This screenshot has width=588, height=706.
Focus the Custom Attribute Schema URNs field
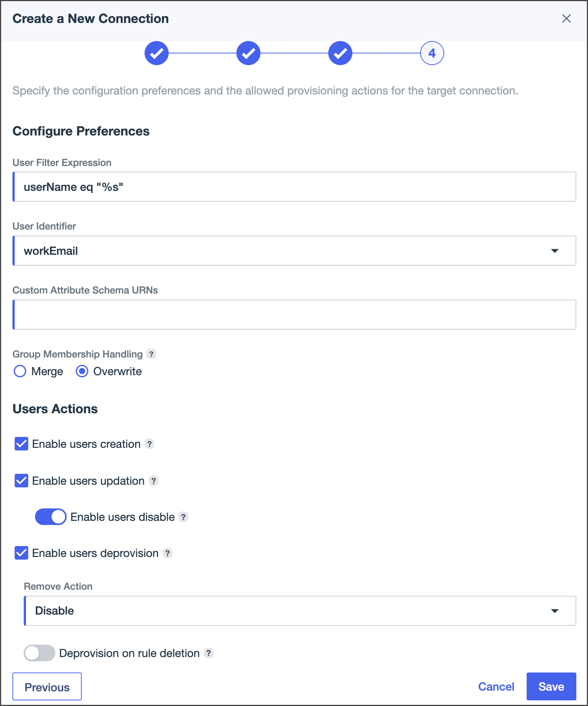tap(294, 315)
